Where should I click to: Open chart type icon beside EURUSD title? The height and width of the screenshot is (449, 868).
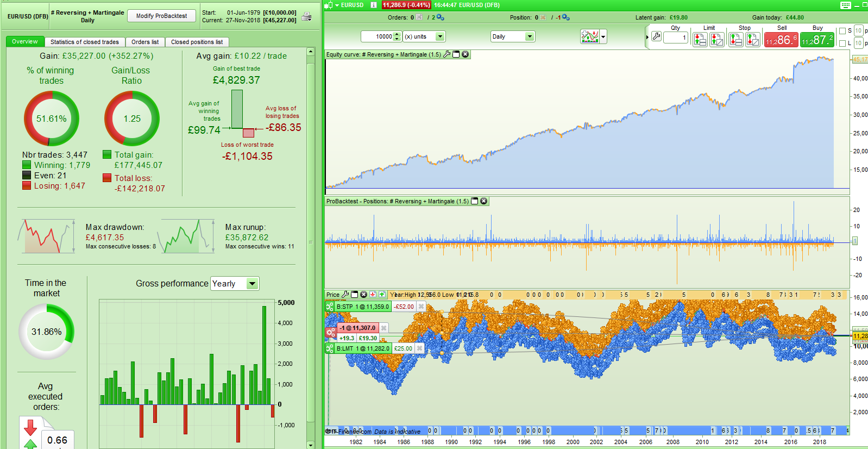pyautogui.click(x=328, y=5)
